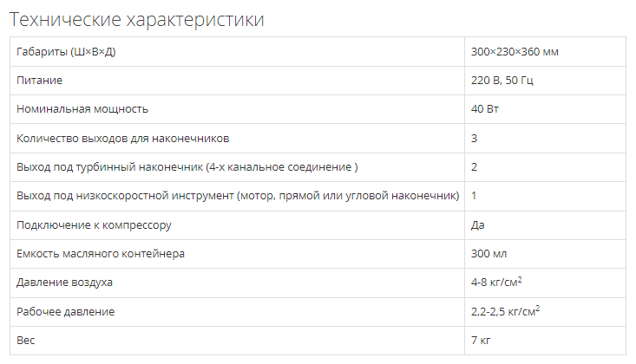Select the "300×230×360 мм" dimensions value
Screen dimensions: 636x364
click(x=515, y=52)
